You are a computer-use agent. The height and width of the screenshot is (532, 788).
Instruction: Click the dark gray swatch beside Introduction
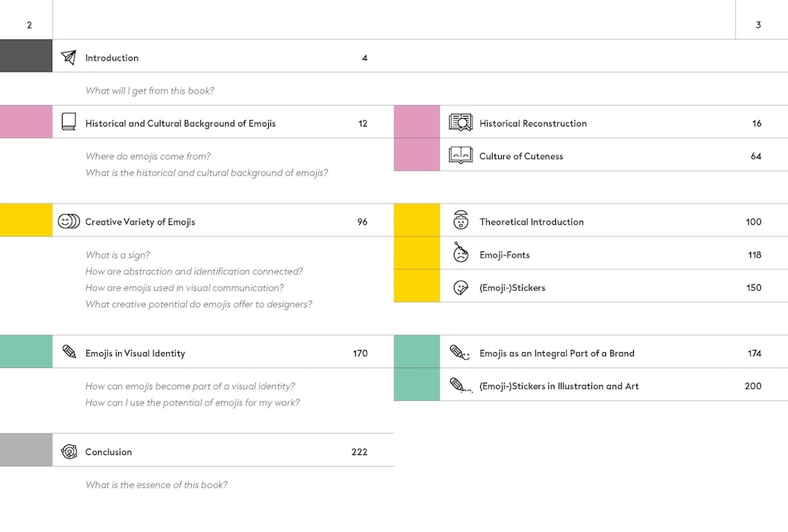point(26,56)
